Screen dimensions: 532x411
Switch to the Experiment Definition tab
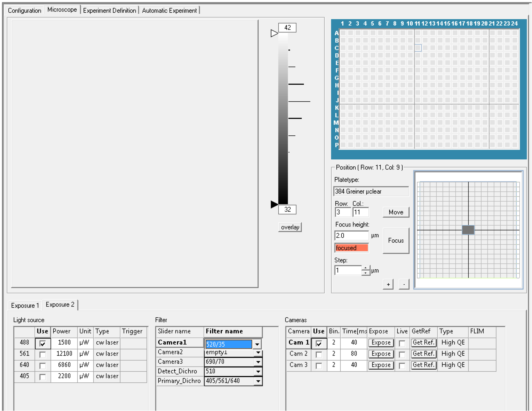(x=109, y=10)
